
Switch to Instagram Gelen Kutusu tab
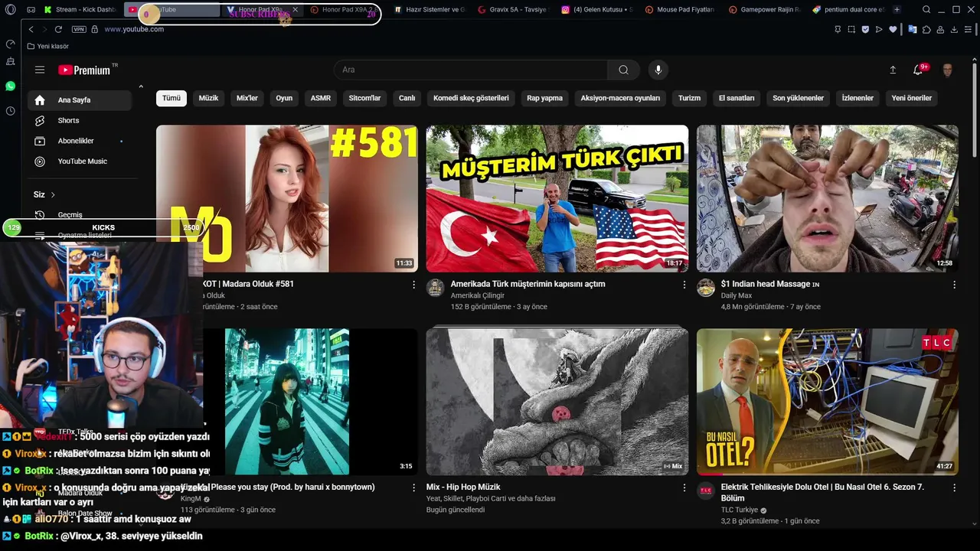(x=596, y=10)
